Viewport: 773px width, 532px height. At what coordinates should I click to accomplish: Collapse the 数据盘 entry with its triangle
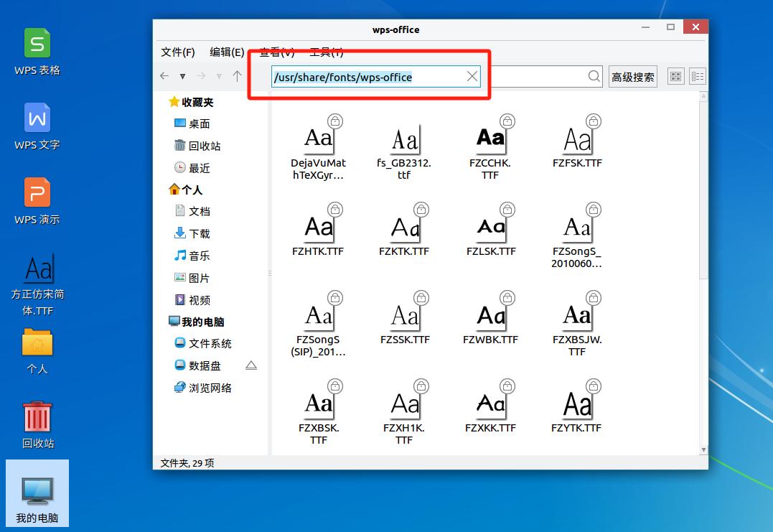251,365
